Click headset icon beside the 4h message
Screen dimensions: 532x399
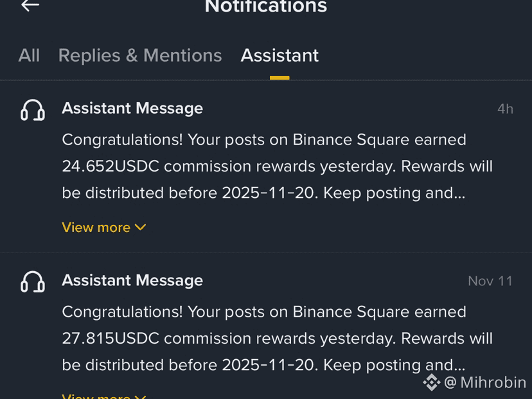pos(33,111)
